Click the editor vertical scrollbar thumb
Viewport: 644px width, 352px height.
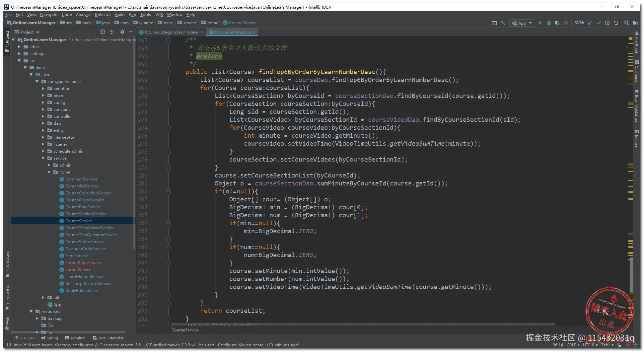[631, 275]
